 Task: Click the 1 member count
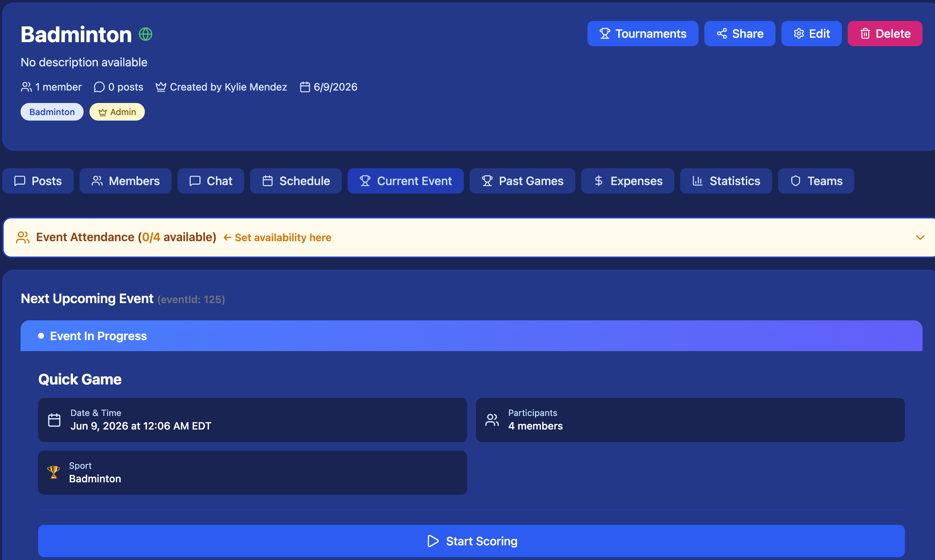point(58,87)
